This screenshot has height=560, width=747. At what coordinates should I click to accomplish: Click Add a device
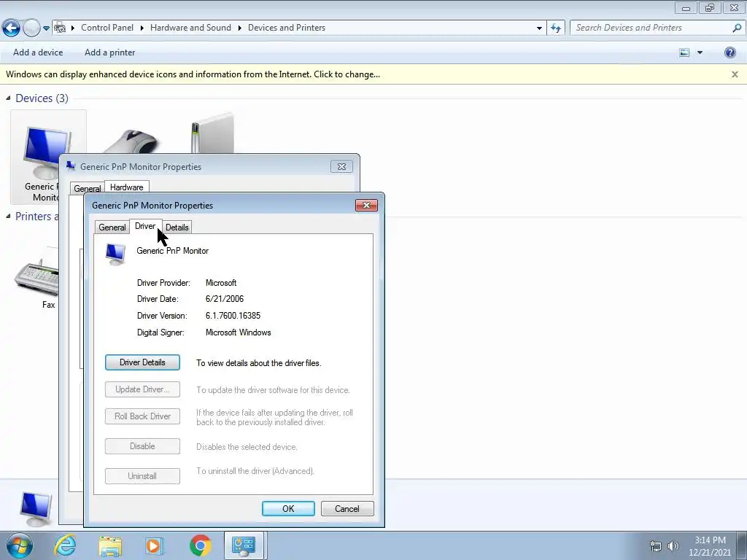38,52
